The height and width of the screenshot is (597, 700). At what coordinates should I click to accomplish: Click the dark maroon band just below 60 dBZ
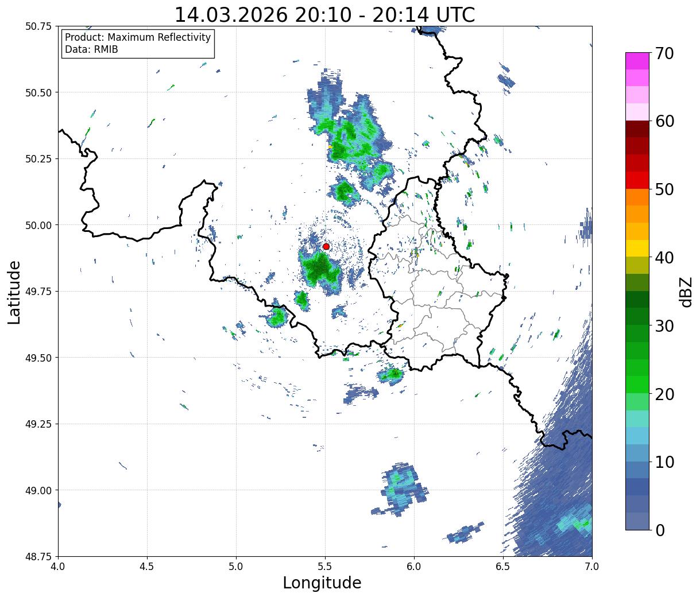point(637,129)
